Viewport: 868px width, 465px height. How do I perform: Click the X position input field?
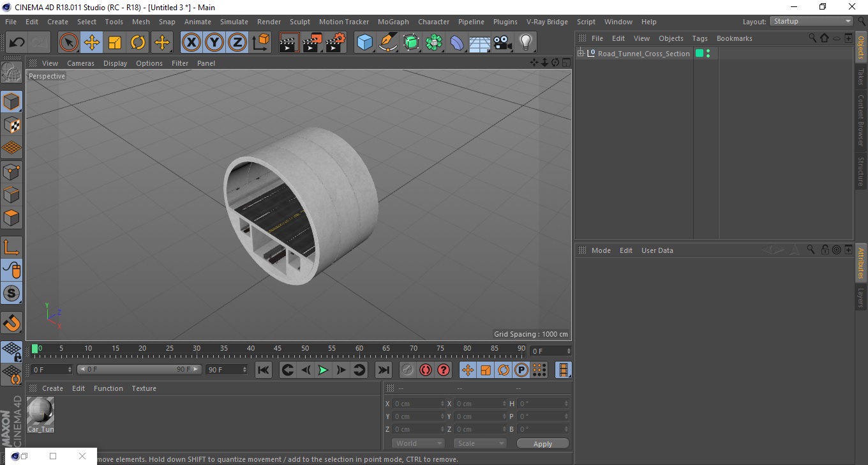point(418,404)
